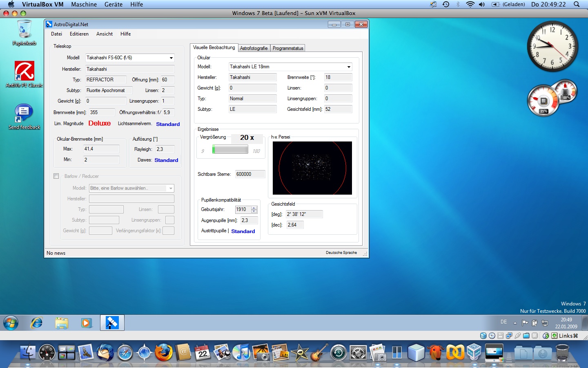Viewport: 588px width, 368px height.
Task: Open the Papierkorb recycle bin icon
Action: coord(24,33)
